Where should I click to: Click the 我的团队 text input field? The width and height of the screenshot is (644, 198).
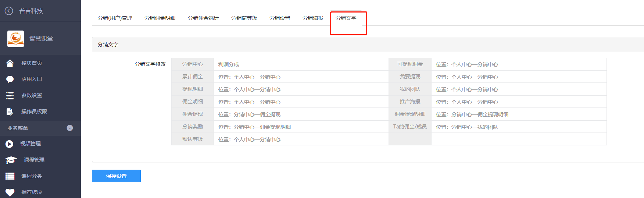pyautogui.click(x=519, y=89)
